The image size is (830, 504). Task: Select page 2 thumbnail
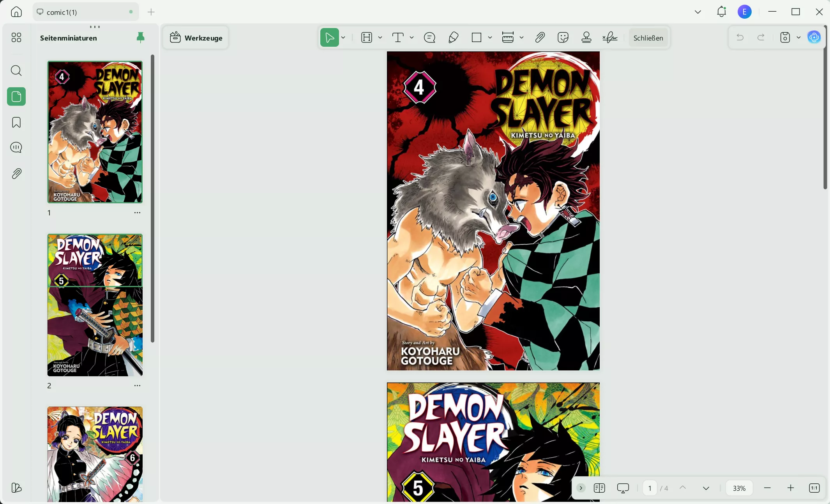pos(95,305)
